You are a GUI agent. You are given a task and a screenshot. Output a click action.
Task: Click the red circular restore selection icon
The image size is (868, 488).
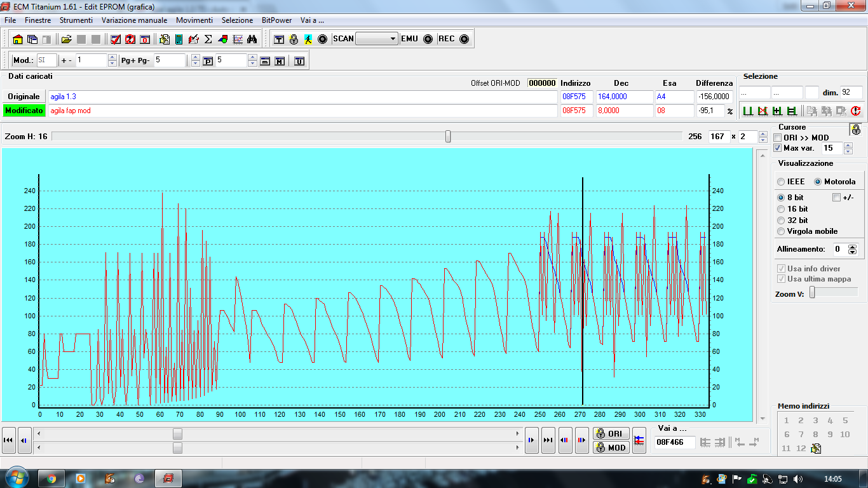coord(855,111)
